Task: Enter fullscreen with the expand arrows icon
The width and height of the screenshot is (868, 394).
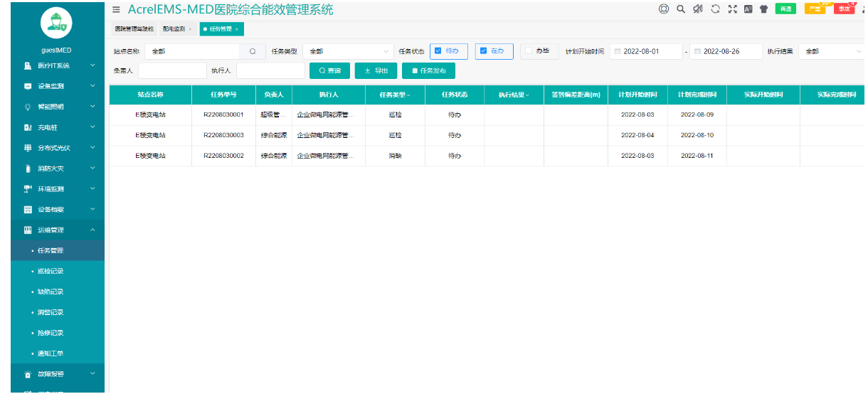Action: point(732,9)
